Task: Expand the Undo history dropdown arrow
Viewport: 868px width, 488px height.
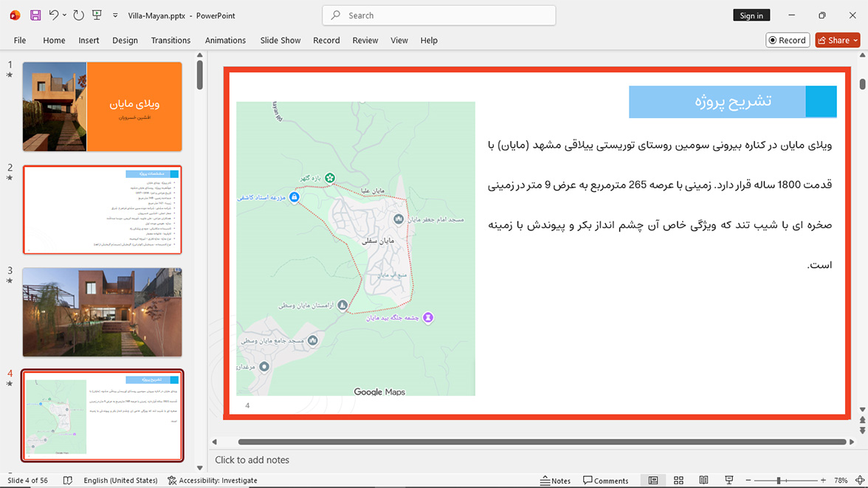Action: [x=64, y=16]
